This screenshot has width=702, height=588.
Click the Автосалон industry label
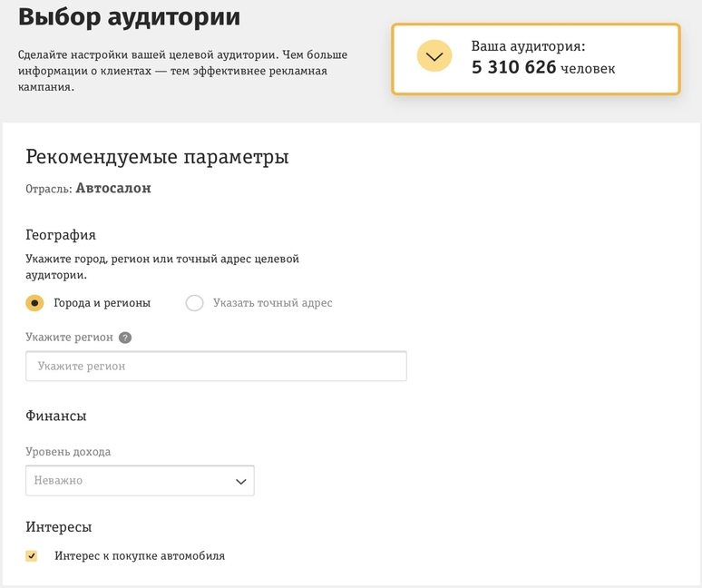click(113, 188)
